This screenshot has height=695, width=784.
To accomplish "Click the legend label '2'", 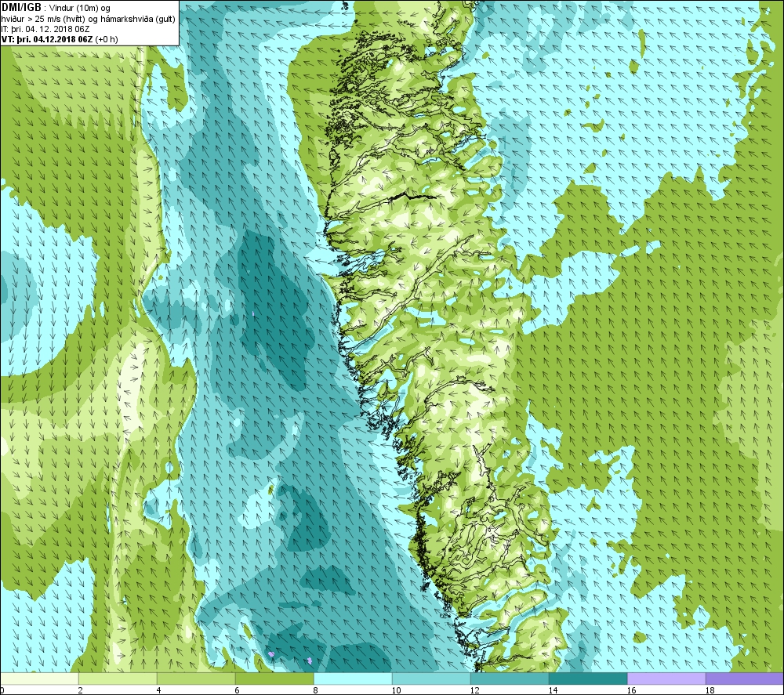I will click(80, 690).
